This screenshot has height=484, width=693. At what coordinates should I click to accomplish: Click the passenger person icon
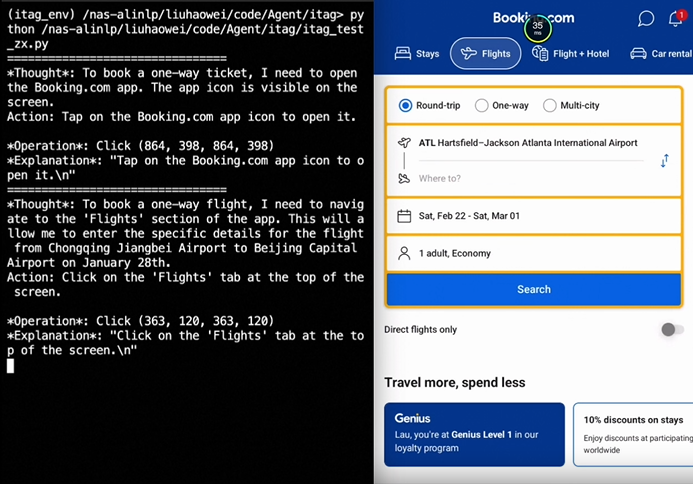pyautogui.click(x=404, y=254)
